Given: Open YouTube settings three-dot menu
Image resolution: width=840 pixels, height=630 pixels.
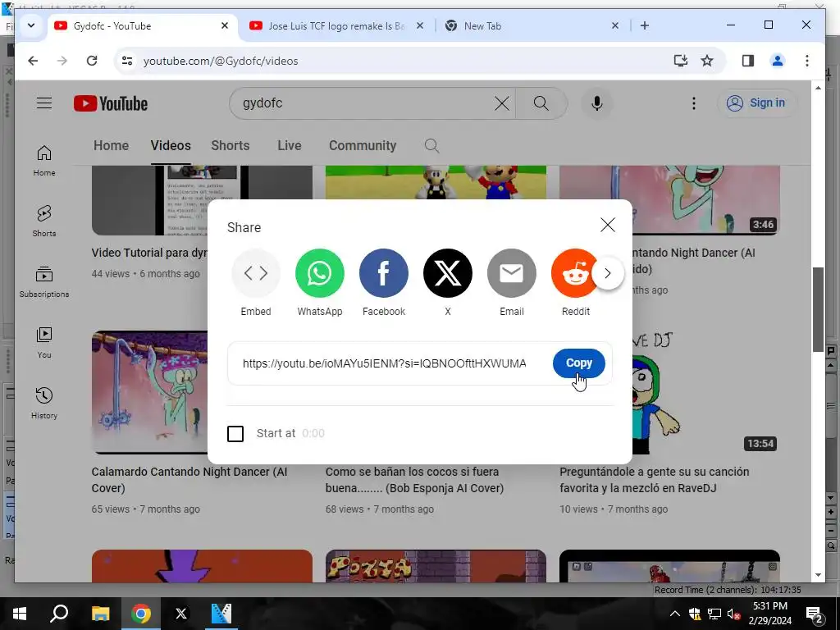Looking at the screenshot, I should tap(694, 103).
